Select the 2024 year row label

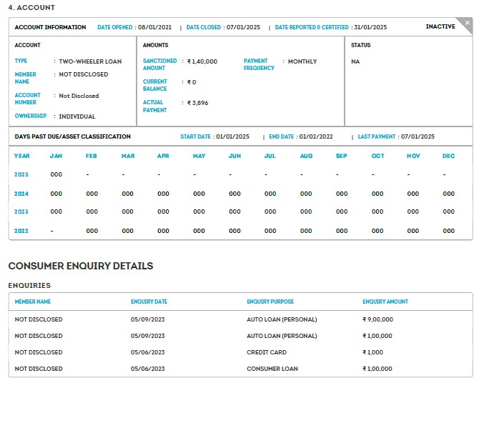(x=22, y=194)
